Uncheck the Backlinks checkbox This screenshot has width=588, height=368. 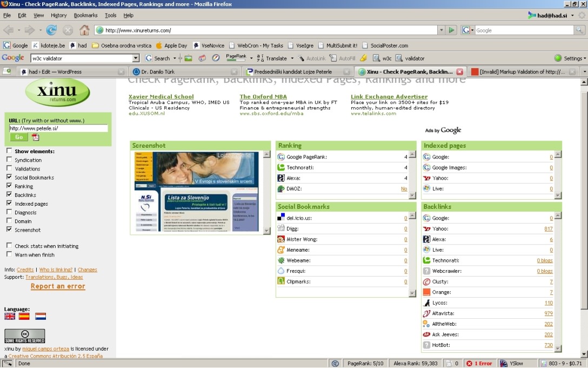[x=9, y=194]
